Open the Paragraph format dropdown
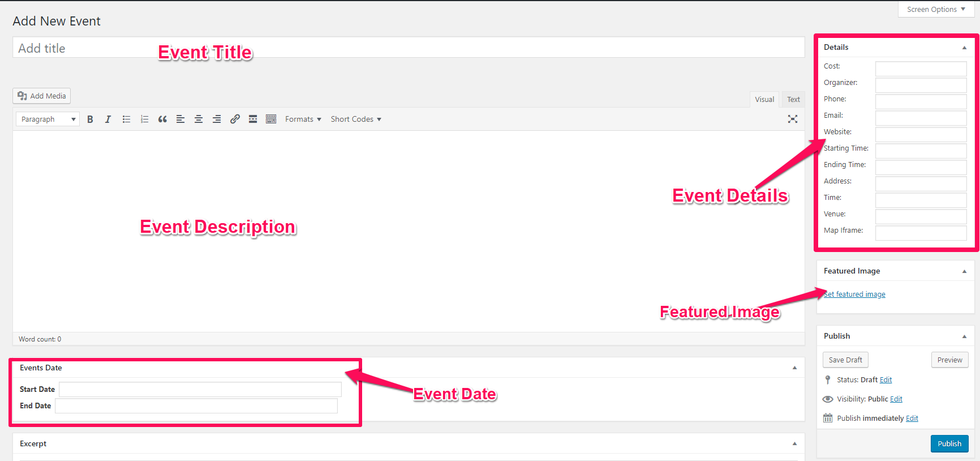The width and height of the screenshot is (980, 461). point(48,119)
